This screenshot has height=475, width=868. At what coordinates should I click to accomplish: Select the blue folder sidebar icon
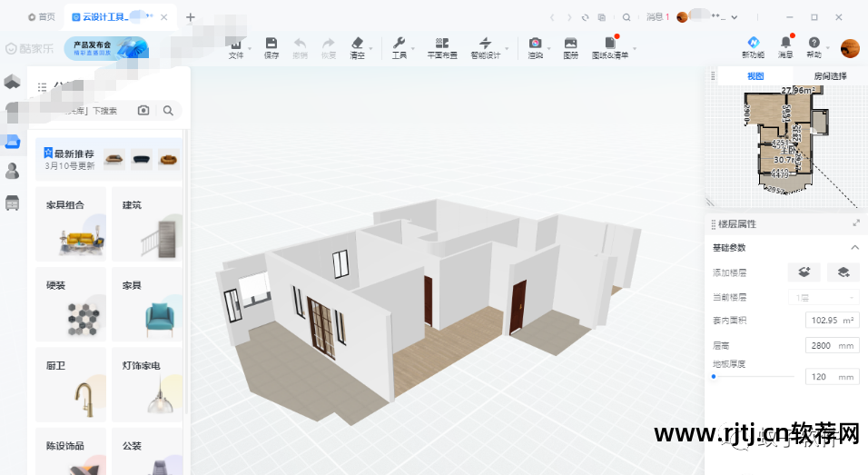(12, 142)
